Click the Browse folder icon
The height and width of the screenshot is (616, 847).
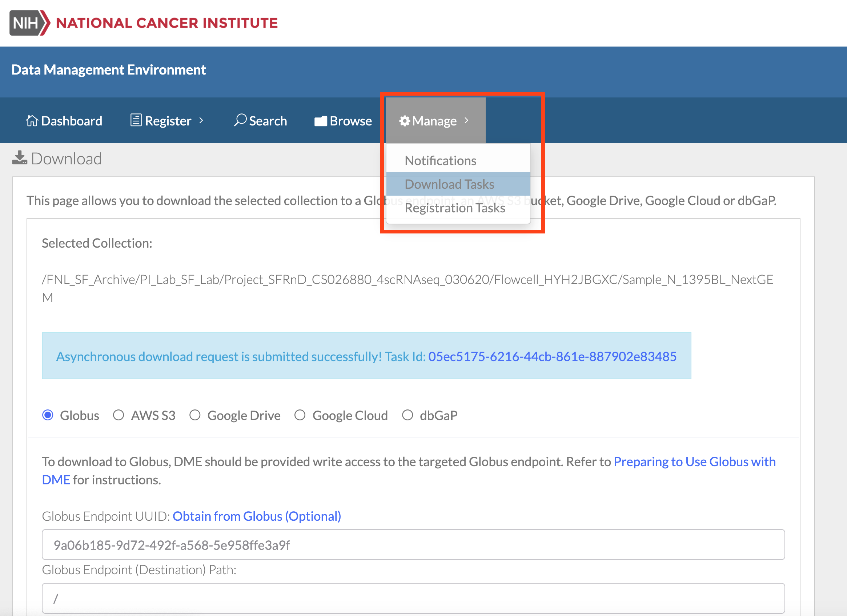pyautogui.click(x=320, y=121)
